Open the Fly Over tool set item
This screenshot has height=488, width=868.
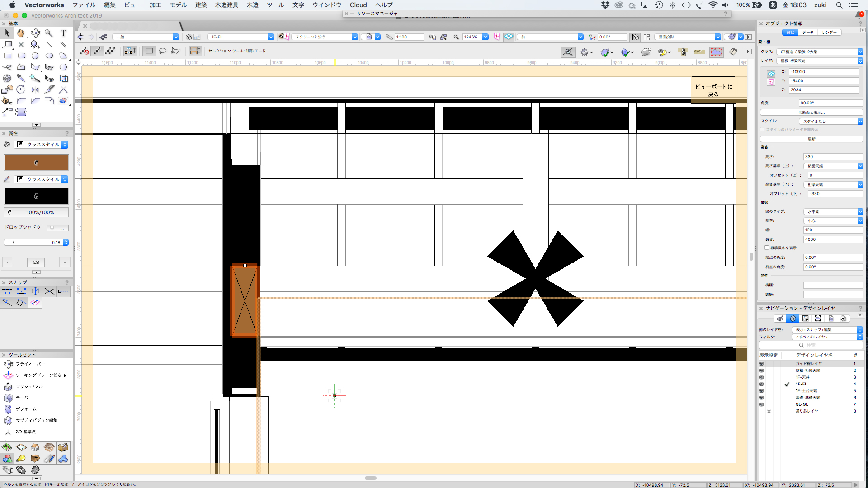pyautogui.click(x=30, y=364)
